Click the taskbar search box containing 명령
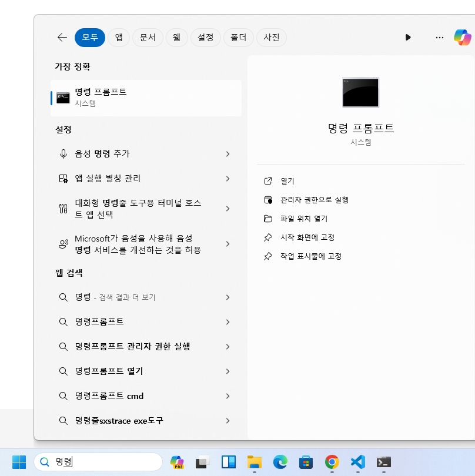 point(98,462)
